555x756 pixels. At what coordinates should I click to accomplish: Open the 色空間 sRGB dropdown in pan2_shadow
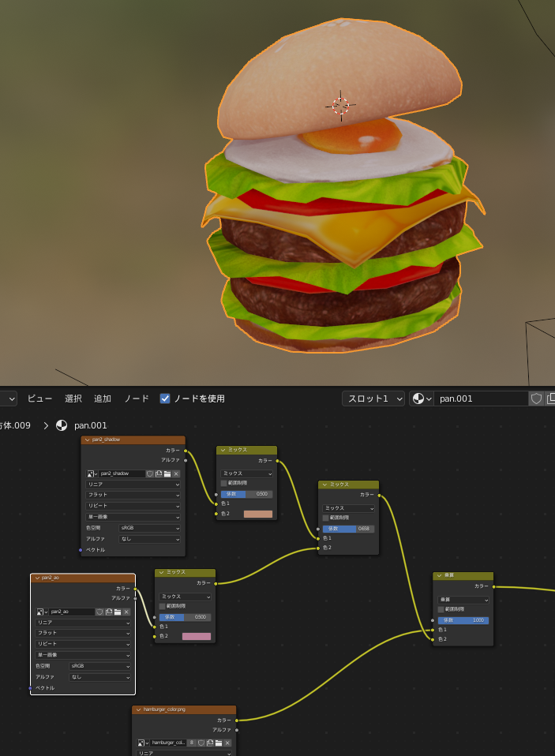(x=149, y=528)
